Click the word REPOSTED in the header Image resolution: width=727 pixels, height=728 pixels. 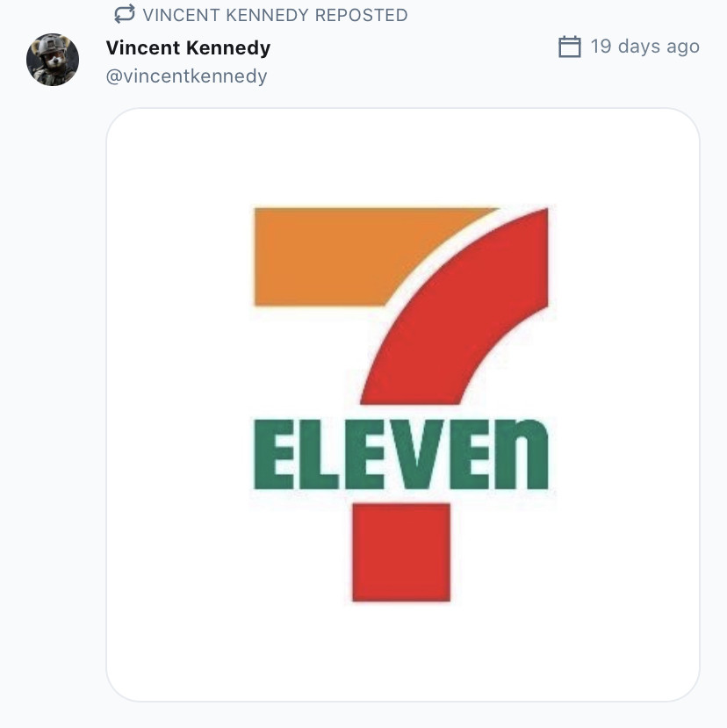[361, 15]
